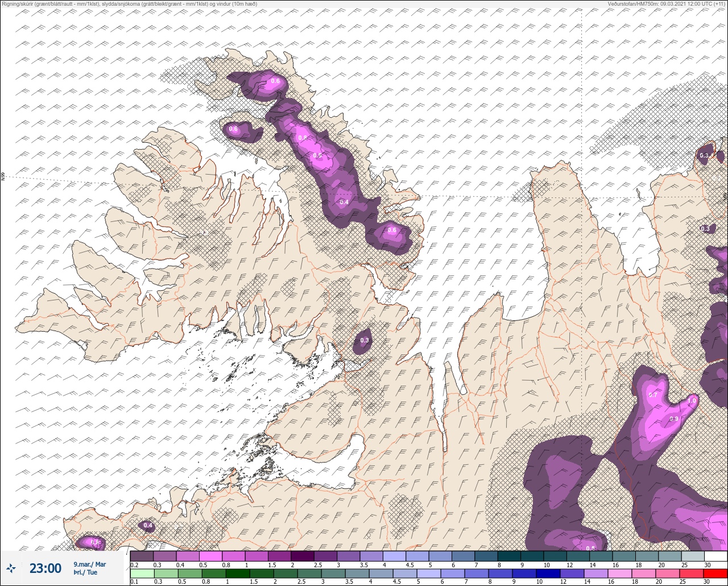Click the 0.8 value label inside the pink snow band

(x=303, y=138)
